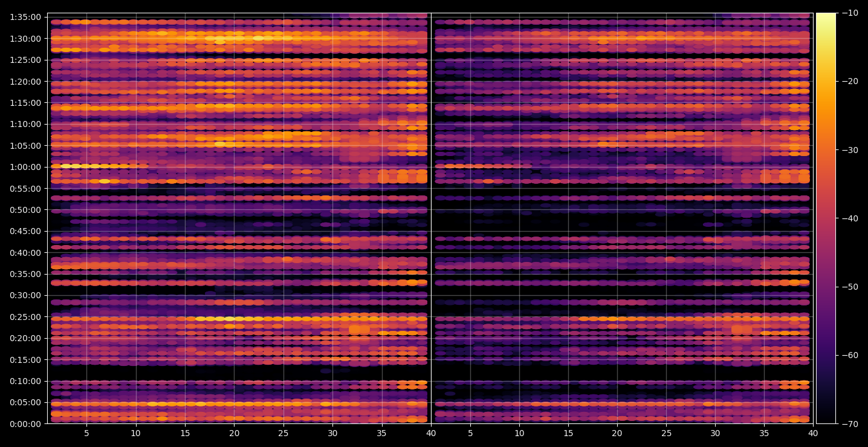
Task: Click x-axis tick 25 under the left heatmap
Action: click(x=283, y=434)
